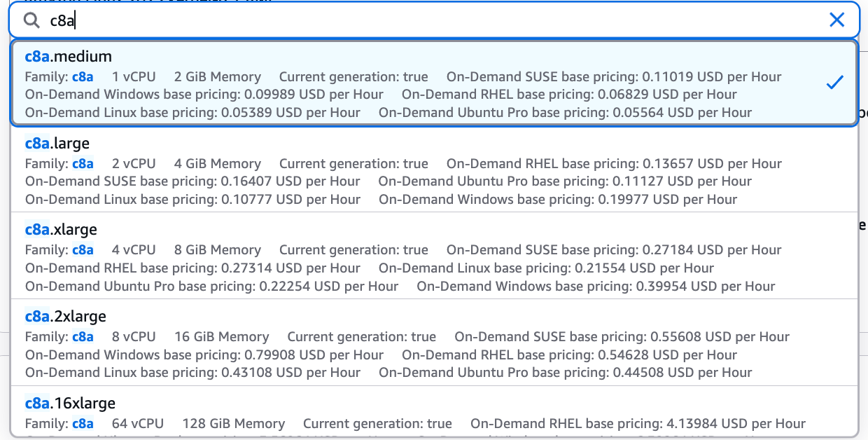Click the 2 vCPU label in c8a.large
Image resolution: width=868 pixels, height=440 pixels.
tap(134, 164)
